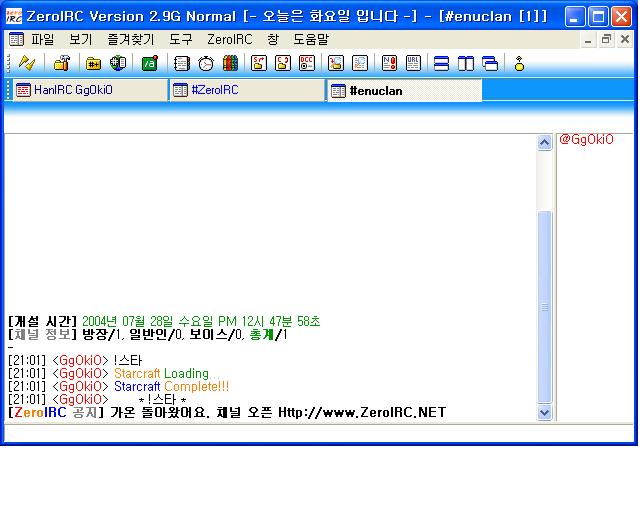Click the yellow circle arrow icon
The width and height of the screenshot is (640, 512).
pyautogui.click(x=519, y=63)
